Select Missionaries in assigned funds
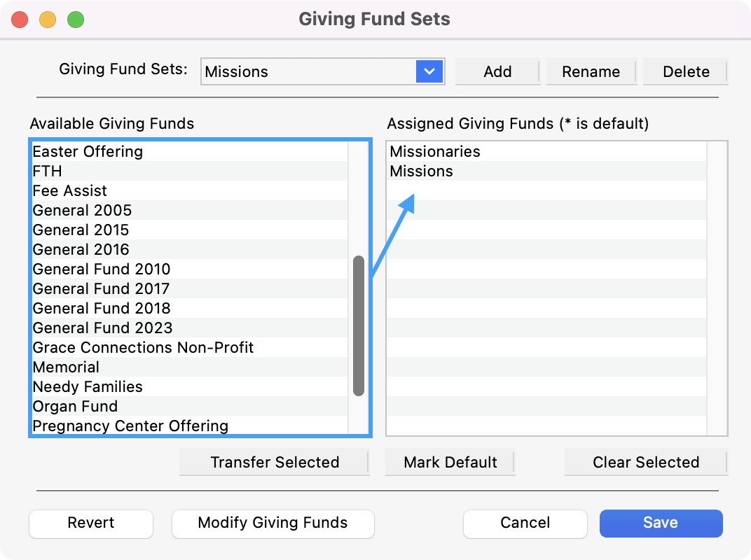751x560 pixels. click(435, 152)
